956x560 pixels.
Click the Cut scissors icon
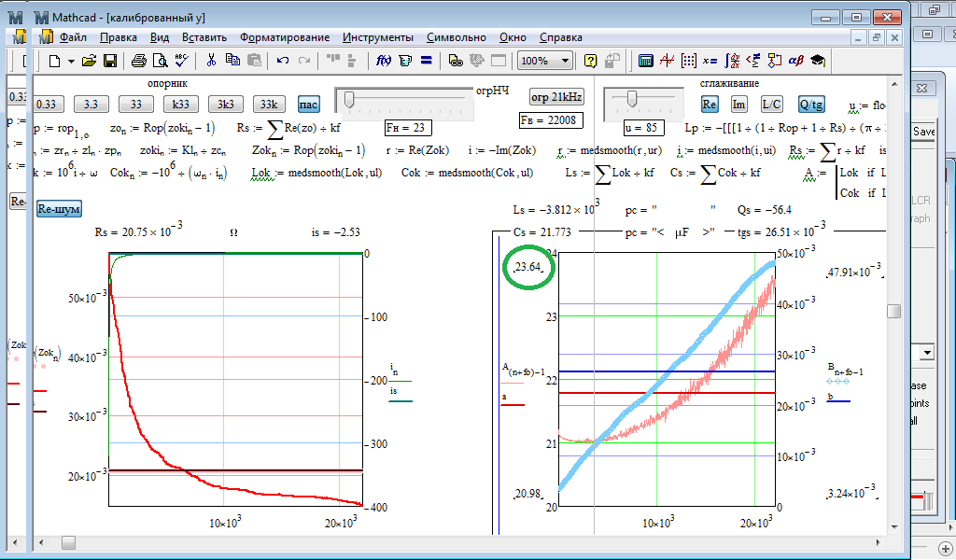[x=211, y=61]
